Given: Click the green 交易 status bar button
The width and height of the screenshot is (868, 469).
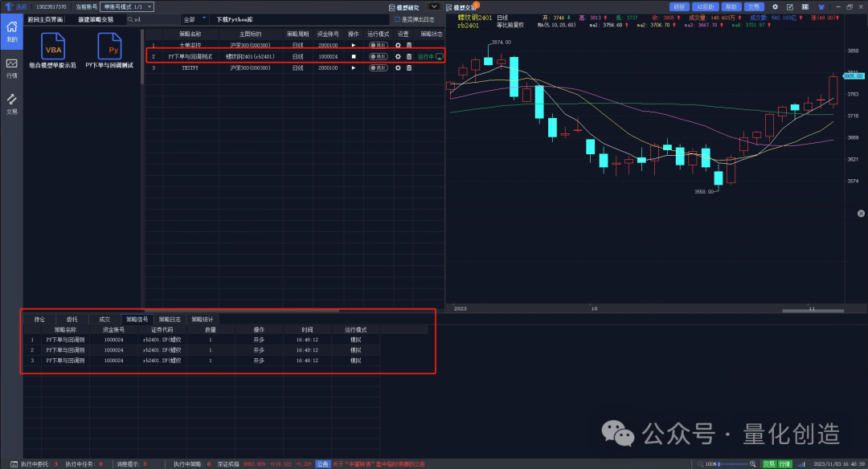Looking at the screenshot, I should pos(769,464).
